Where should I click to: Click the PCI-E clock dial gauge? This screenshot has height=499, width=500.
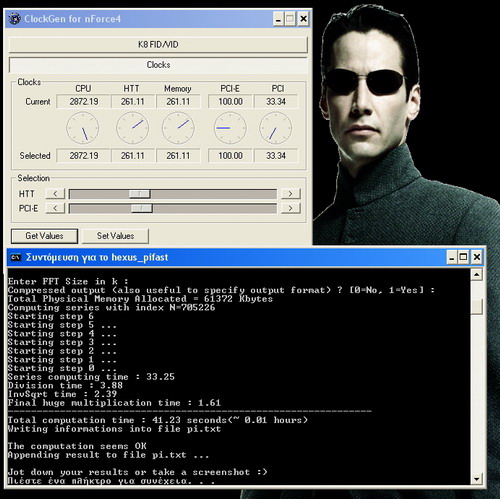230,128
